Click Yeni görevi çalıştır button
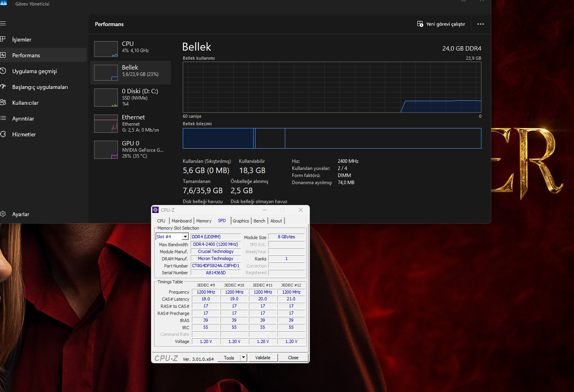Image resolution: width=574 pixels, height=392 pixels. (441, 24)
